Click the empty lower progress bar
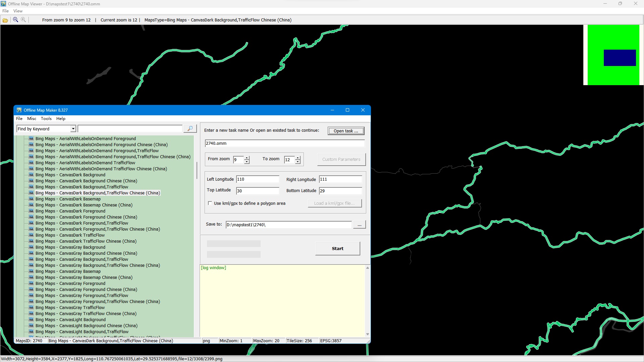This screenshot has height=362, width=644. click(234, 254)
